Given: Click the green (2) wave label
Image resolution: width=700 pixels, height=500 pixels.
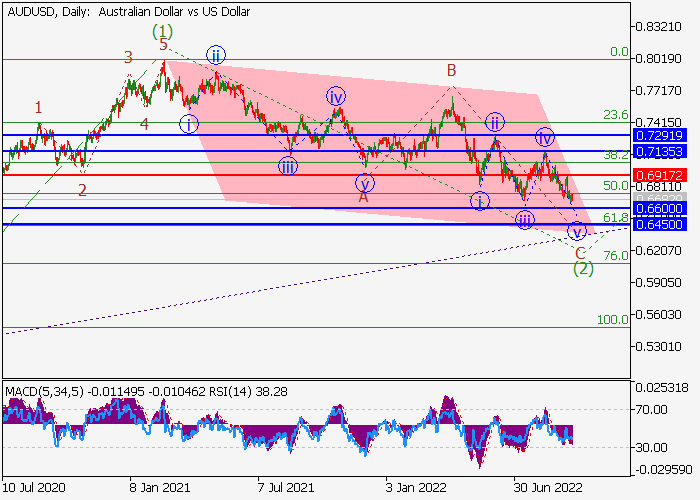Looking at the screenshot, I should coord(584,268).
